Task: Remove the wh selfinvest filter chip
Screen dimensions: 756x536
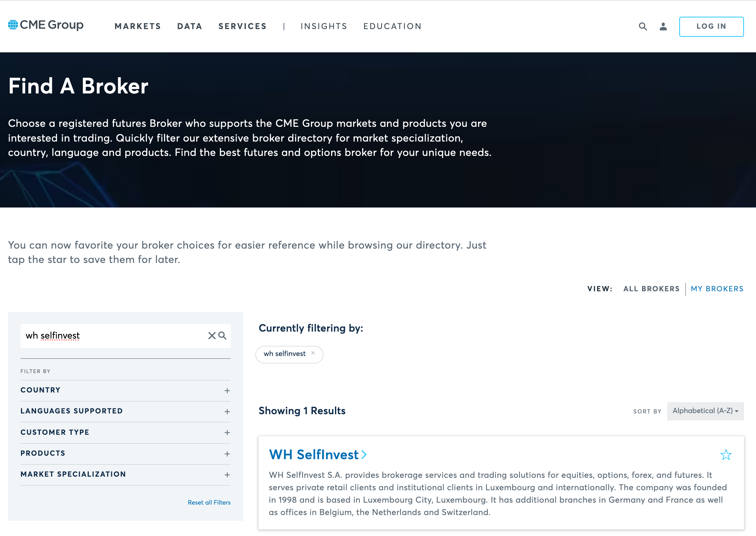Action: 313,353
